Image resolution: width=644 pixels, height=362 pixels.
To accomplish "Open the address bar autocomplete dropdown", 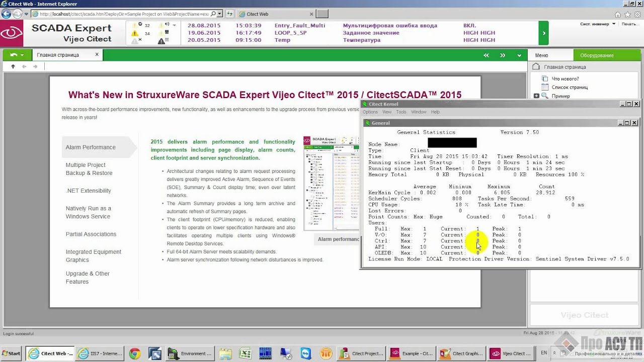I will [x=220, y=14].
